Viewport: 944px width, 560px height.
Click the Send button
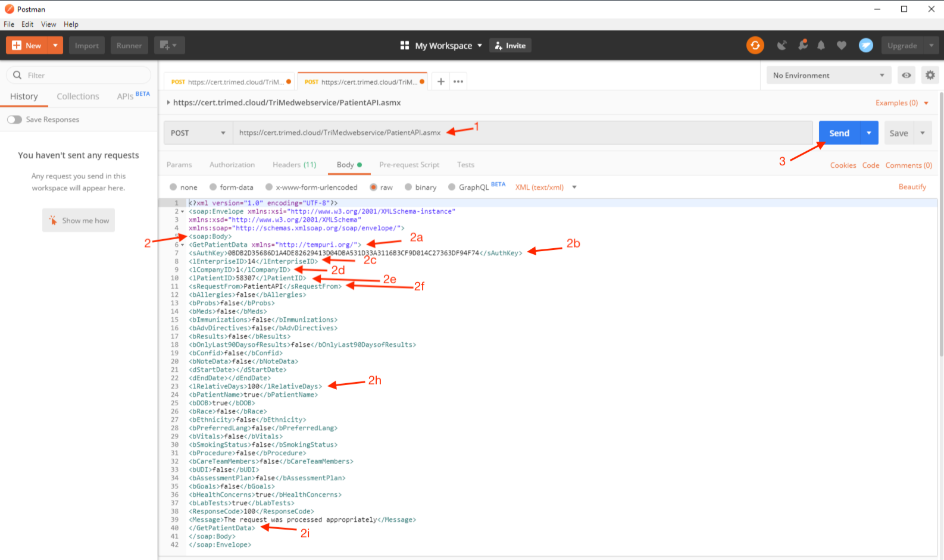(840, 133)
